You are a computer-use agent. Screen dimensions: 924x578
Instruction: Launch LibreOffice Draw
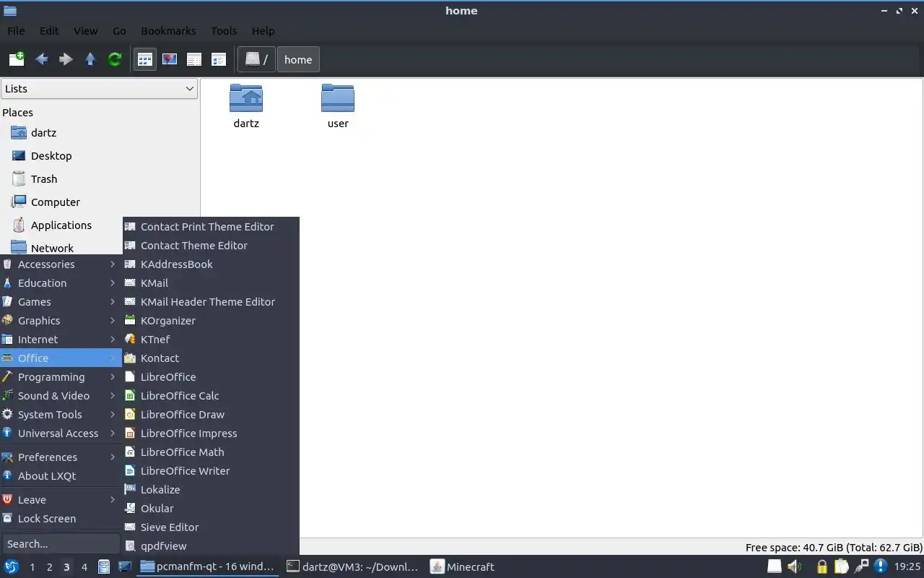211,415
